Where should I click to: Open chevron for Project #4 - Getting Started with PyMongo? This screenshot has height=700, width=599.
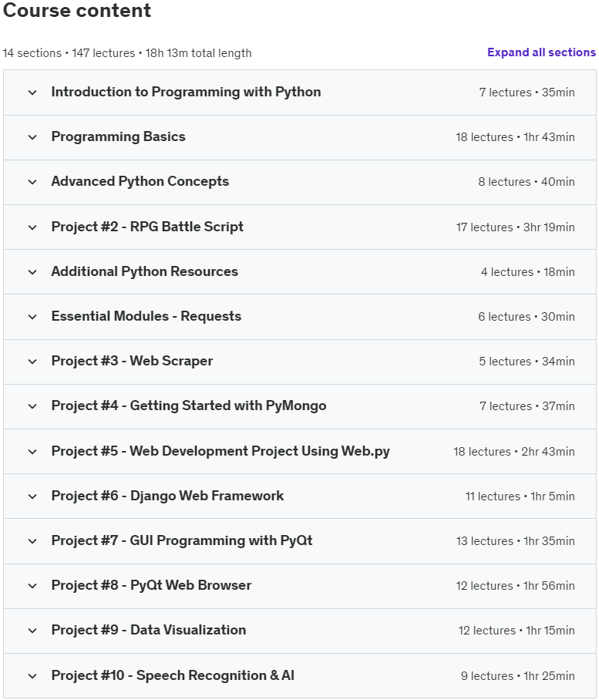[x=32, y=406]
